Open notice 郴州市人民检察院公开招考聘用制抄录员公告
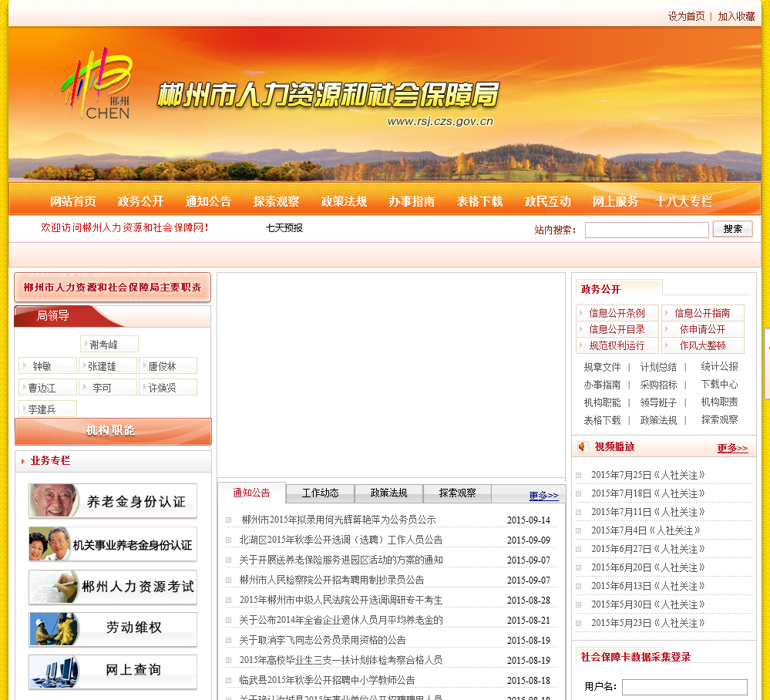The height and width of the screenshot is (700, 770). tap(331, 581)
